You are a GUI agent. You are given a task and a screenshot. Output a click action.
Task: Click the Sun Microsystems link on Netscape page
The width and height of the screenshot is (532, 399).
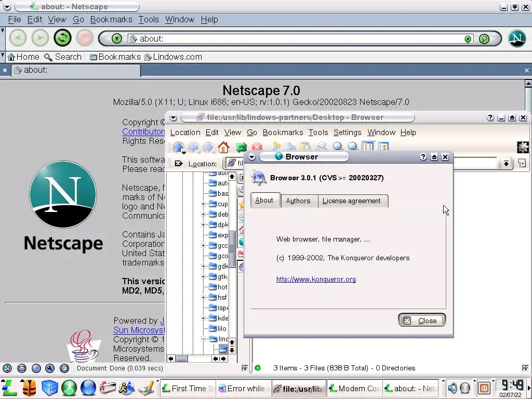139,330
